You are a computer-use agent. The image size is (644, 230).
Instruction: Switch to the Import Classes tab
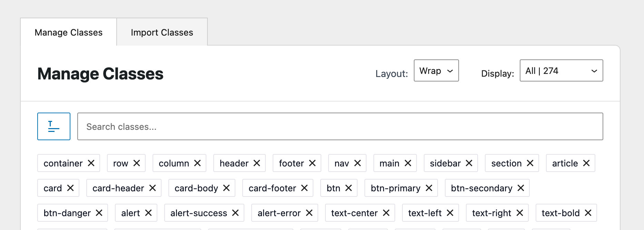(162, 32)
